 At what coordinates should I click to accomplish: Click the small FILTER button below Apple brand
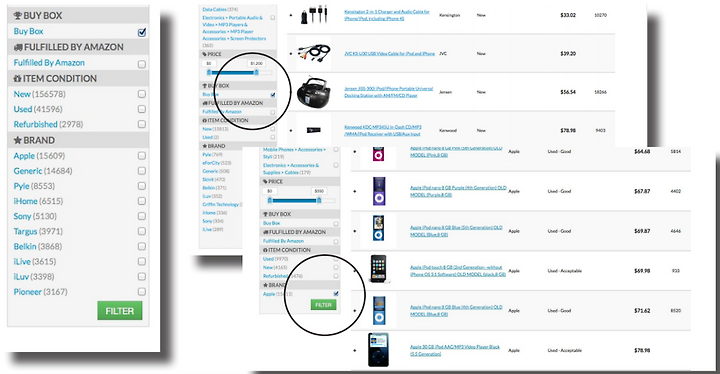pos(323,305)
